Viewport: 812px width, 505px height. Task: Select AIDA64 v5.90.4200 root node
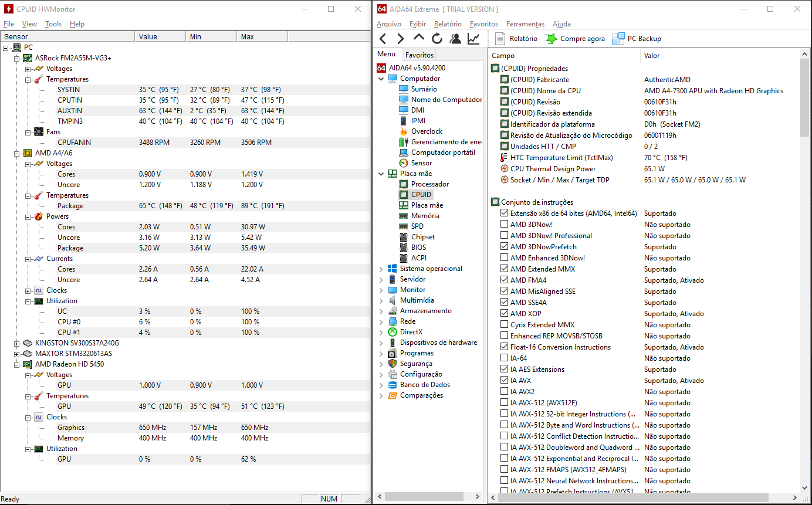point(417,67)
